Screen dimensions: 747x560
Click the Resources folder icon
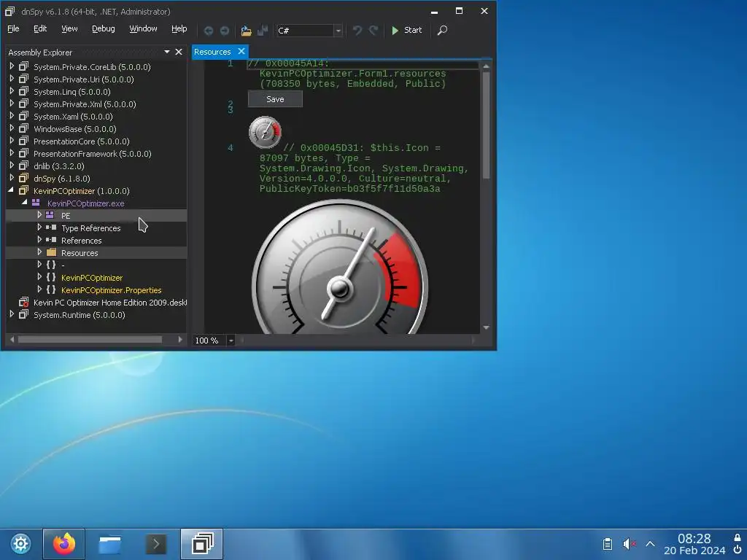pos(52,252)
